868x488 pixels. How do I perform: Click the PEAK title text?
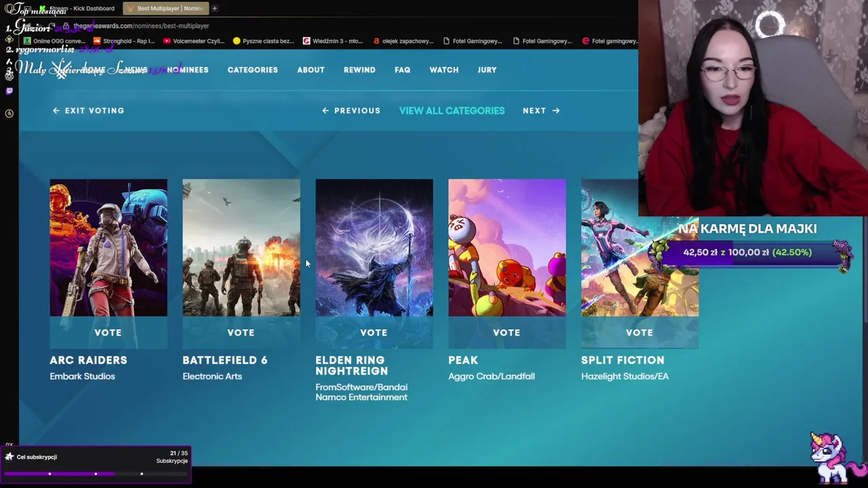click(463, 360)
